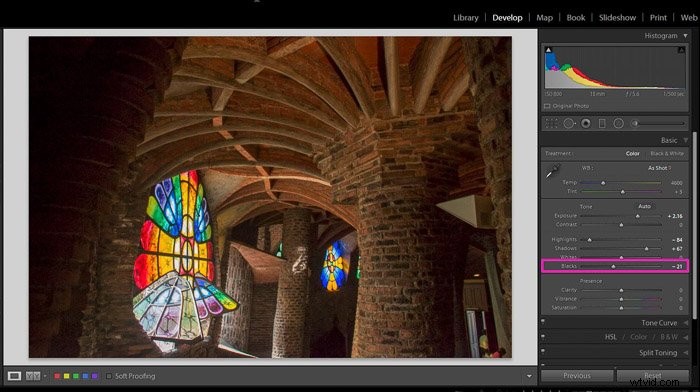
Task: Collapse the Histogram panel
Action: point(685,36)
